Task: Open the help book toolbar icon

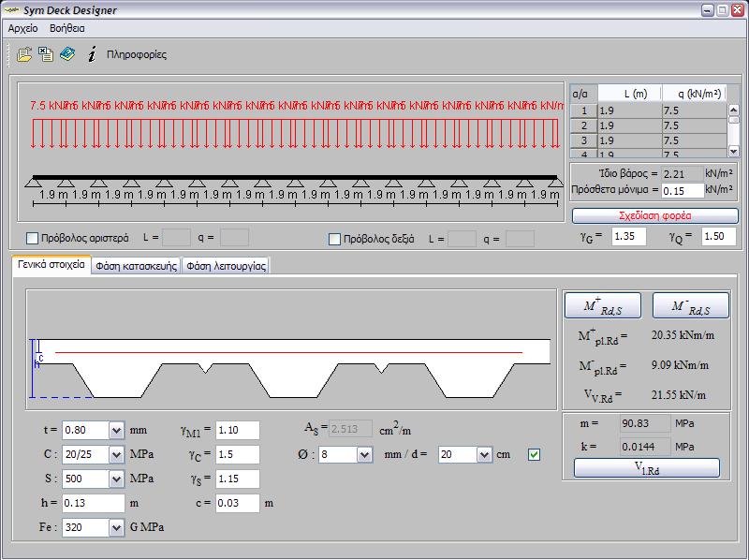Action: (x=67, y=54)
